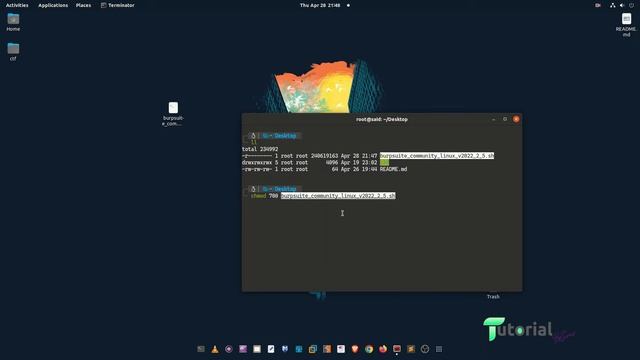The width and height of the screenshot is (640, 360).
Task: Launch the gray terminal icon in dock
Action: [201, 349]
